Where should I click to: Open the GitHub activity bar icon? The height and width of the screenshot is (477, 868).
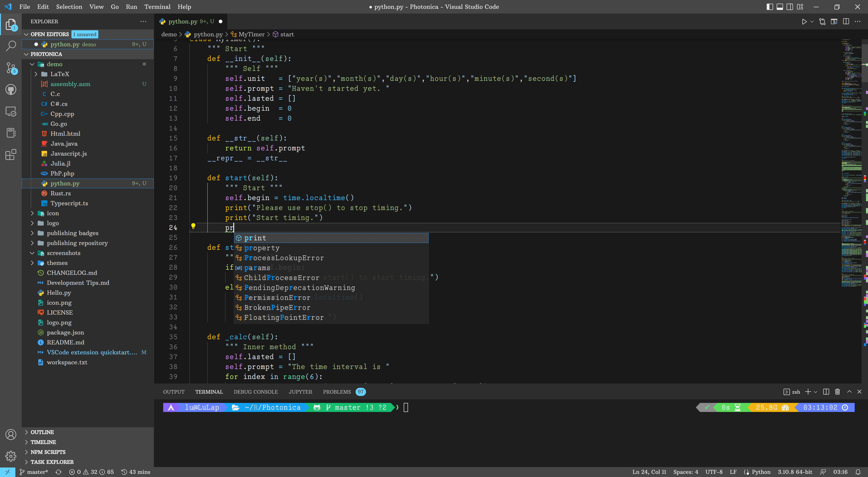(11, 89)
